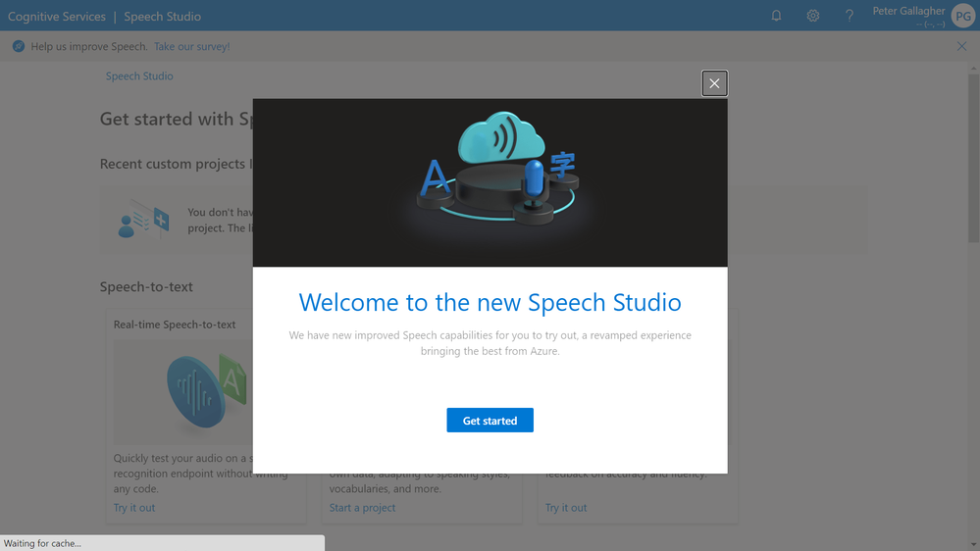980x551 pixels.
Task: Click the Speech Studio header title
Action: (162, 16)
